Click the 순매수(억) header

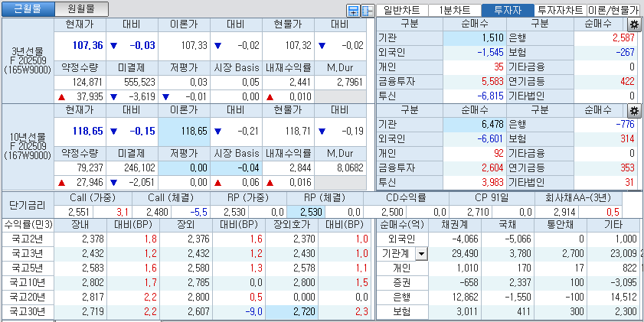402,225
